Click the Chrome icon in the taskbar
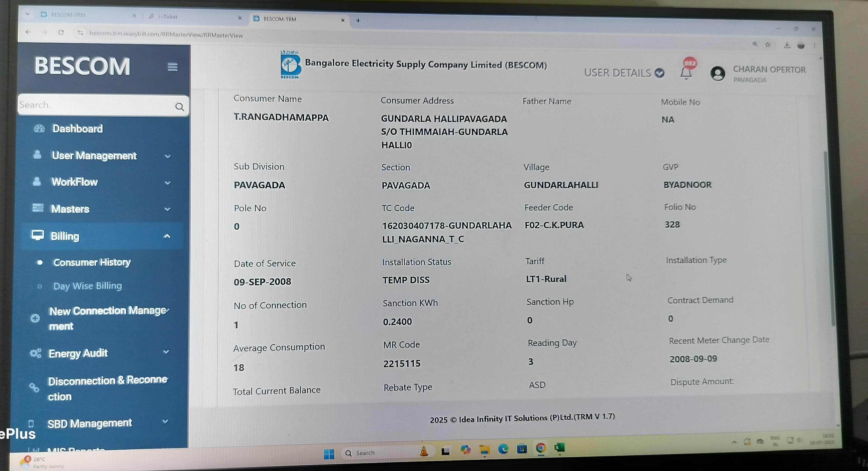Screen dimensions: 868x471 click(541, 448)
